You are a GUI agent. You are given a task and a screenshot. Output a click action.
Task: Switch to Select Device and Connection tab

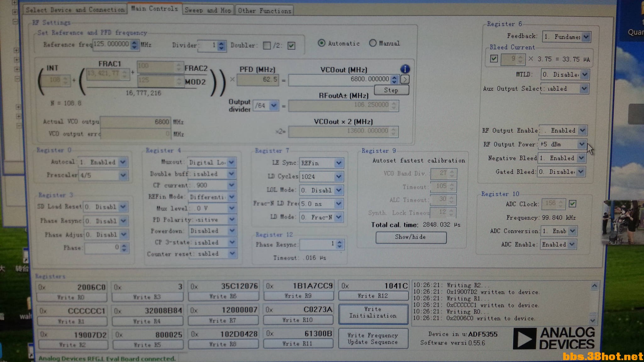75,10
